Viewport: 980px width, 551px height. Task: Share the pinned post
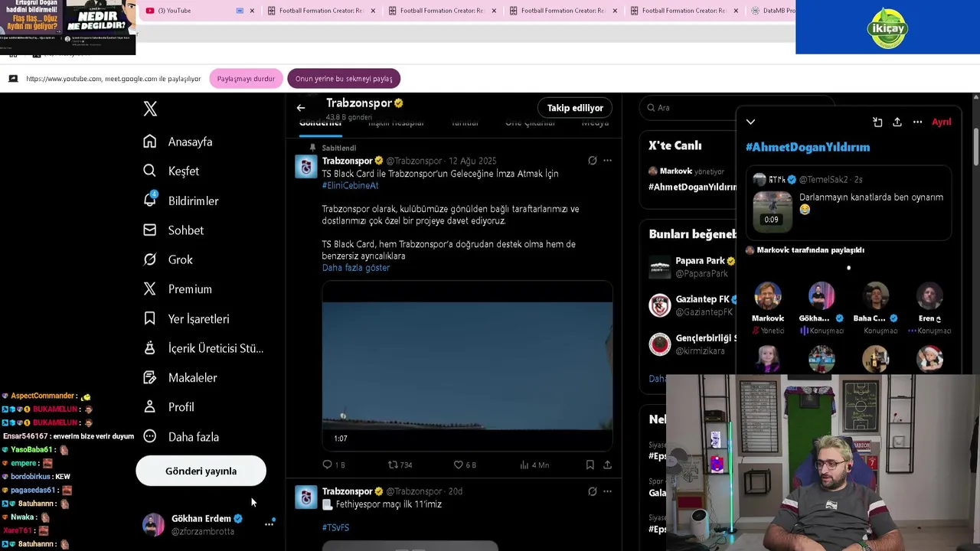coord(607,465)
